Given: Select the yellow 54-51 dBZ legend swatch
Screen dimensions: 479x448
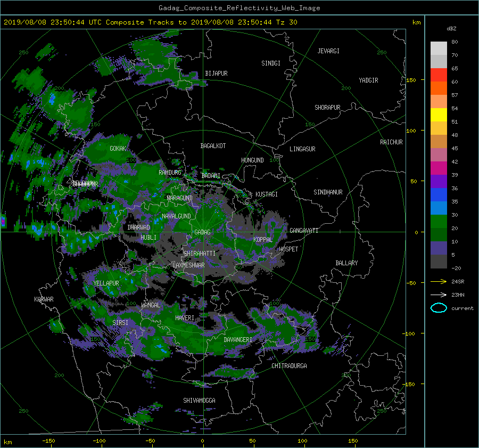Looking at the screenshot, I should 439,115.
